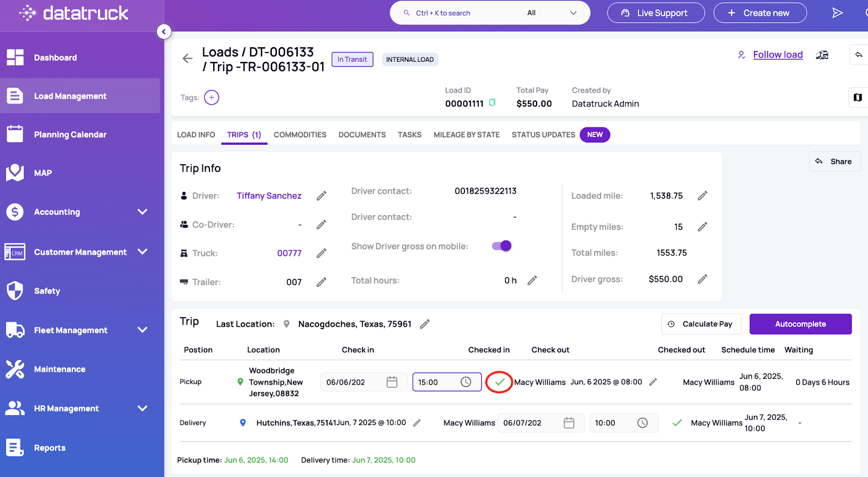Click the MAP sidebar icon
This screenshot has width=868, height=477.
click(15, 173)
